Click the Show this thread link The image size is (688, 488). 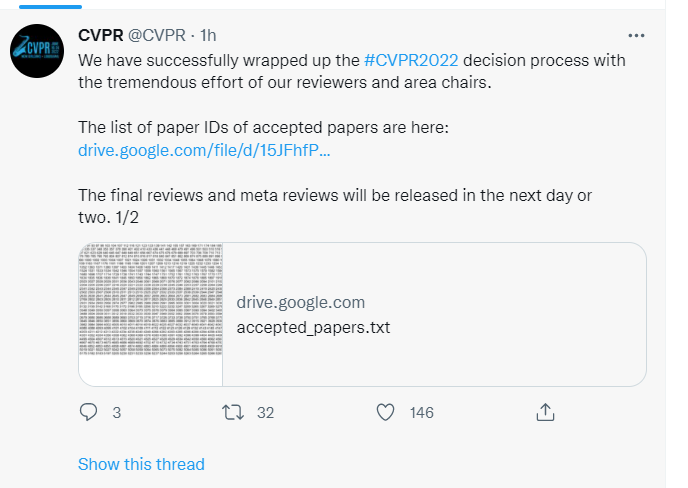[141, 464]
